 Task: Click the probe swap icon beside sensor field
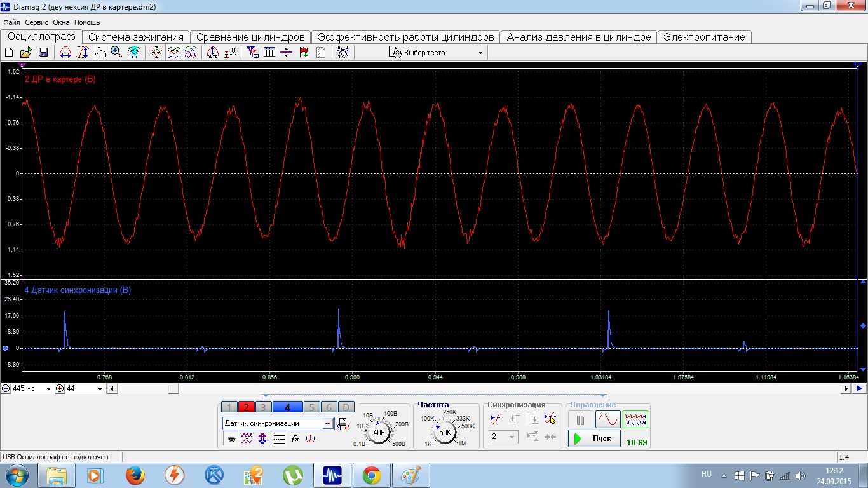tap(342, 423)
